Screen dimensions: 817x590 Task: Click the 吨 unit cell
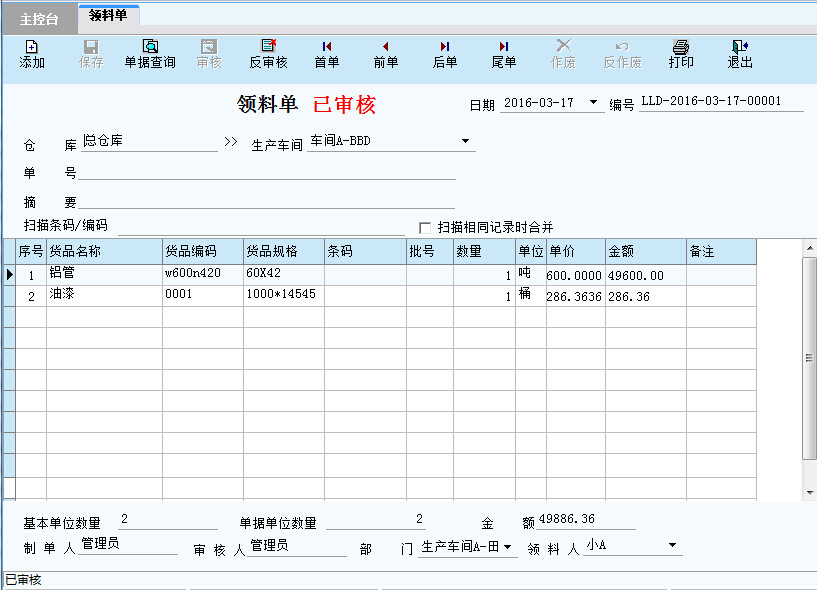(531, 274)
